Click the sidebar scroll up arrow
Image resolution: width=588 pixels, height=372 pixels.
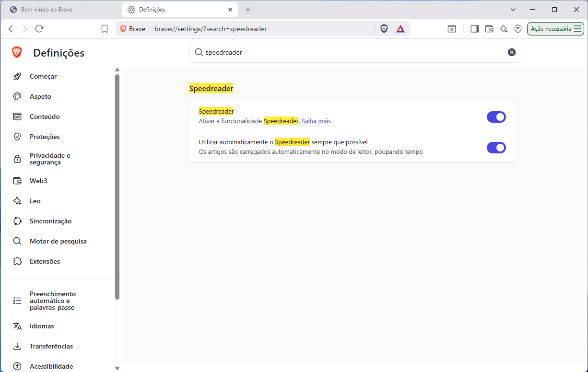pos(117,70)
